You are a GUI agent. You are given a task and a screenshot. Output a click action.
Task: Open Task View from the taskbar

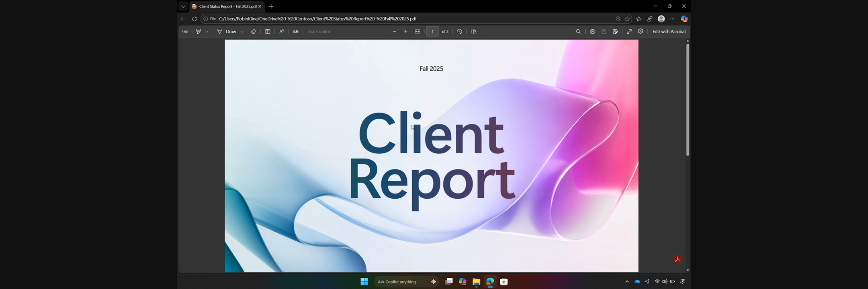click(449, 282)
